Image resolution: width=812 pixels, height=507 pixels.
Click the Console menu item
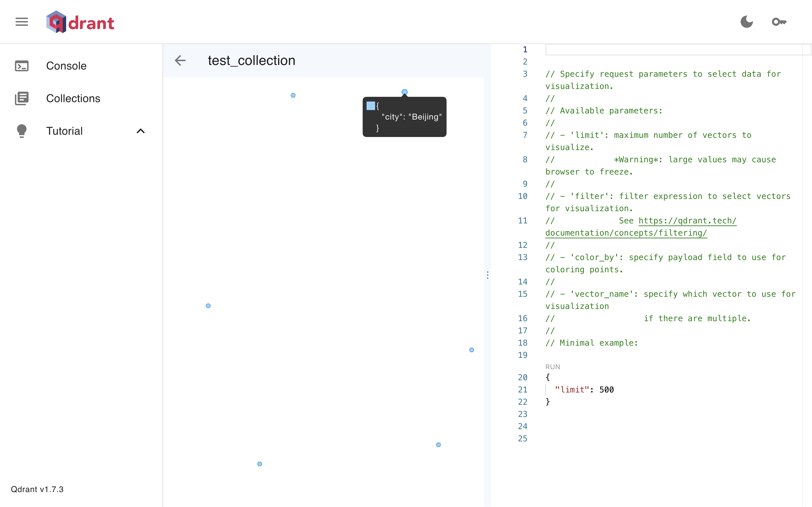point(66,65)
